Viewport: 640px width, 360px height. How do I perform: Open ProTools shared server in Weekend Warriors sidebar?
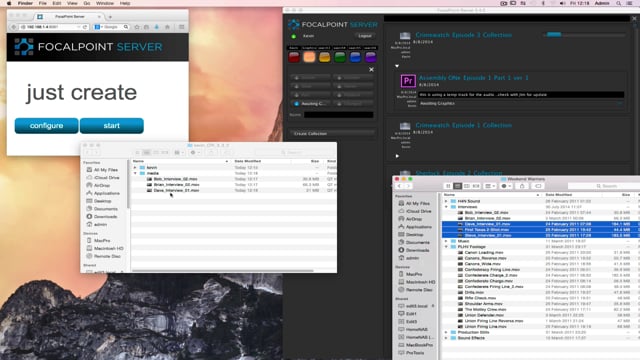pyautogui.click(x=411, y=353)
